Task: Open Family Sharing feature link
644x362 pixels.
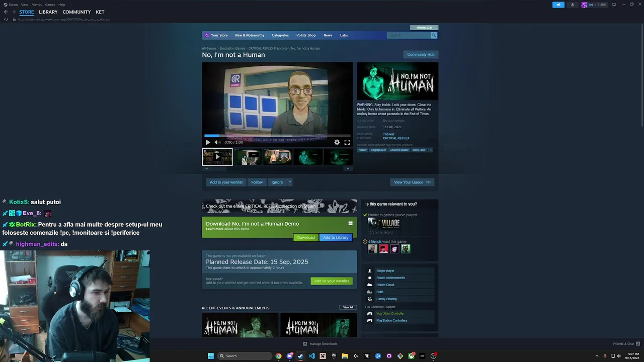Action: (386, 299)
